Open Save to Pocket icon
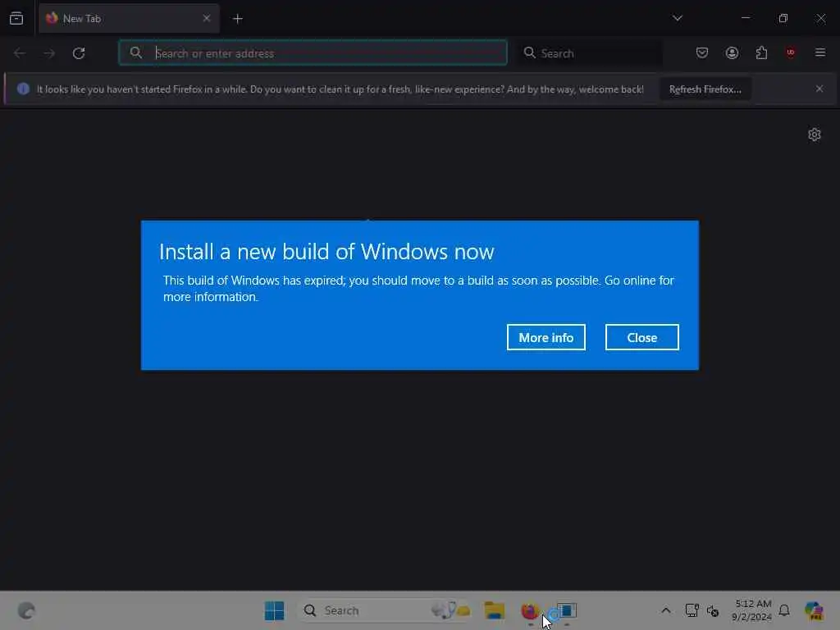840x630 pixels. (x=702, y=52)
